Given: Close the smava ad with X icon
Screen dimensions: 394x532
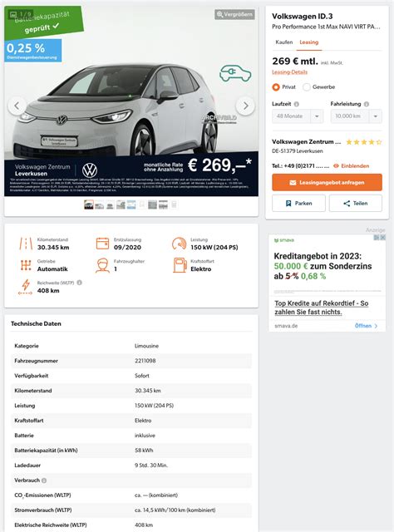Looking at the screenshot, I should (382, 238).
